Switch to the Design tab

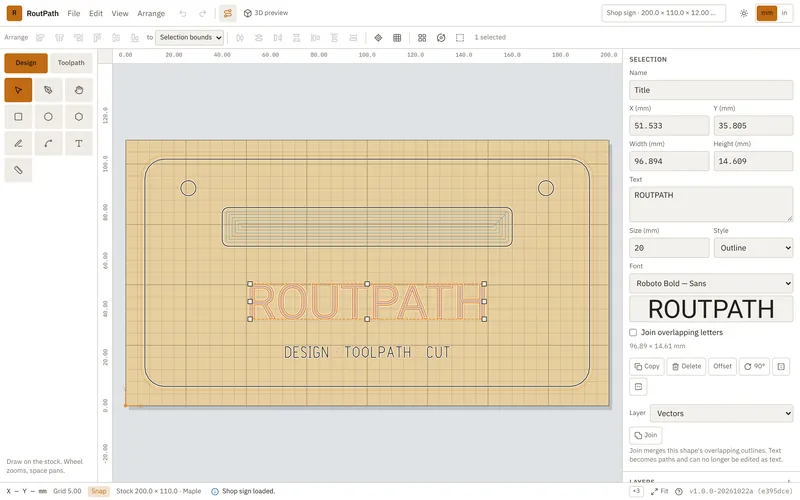click(x=26, y=63)
